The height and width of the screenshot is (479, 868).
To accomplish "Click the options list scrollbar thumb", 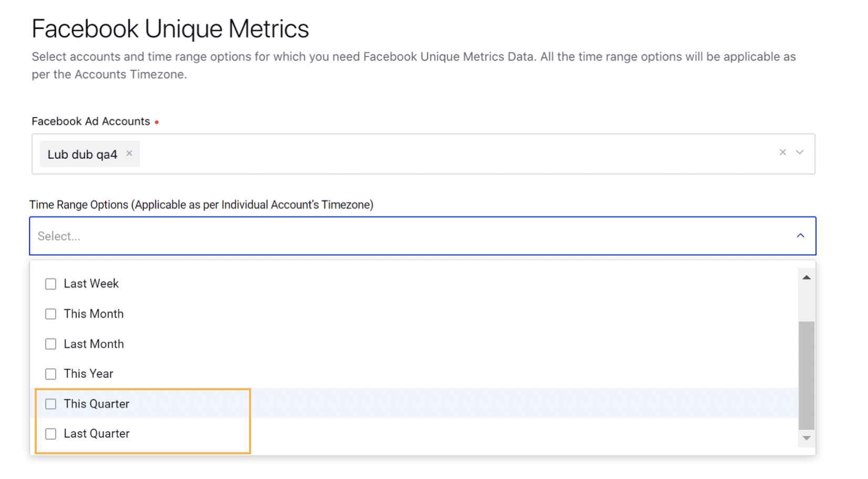I will 807,376.
